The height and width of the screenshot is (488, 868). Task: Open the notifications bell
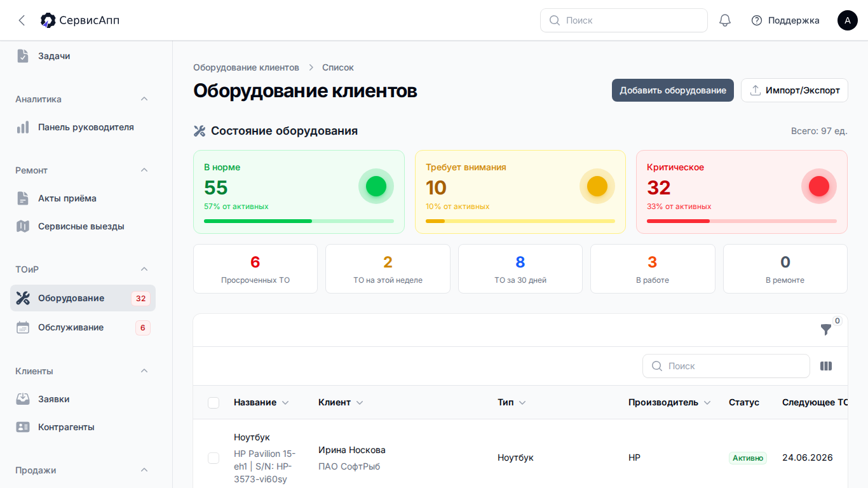[x=725, y=20]
